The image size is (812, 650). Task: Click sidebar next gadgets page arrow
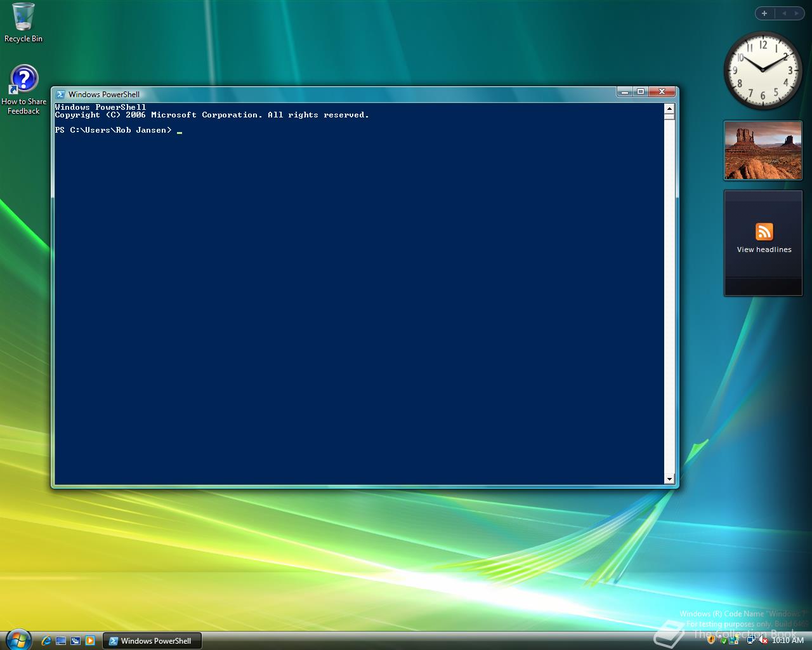(x=797, y=13)
